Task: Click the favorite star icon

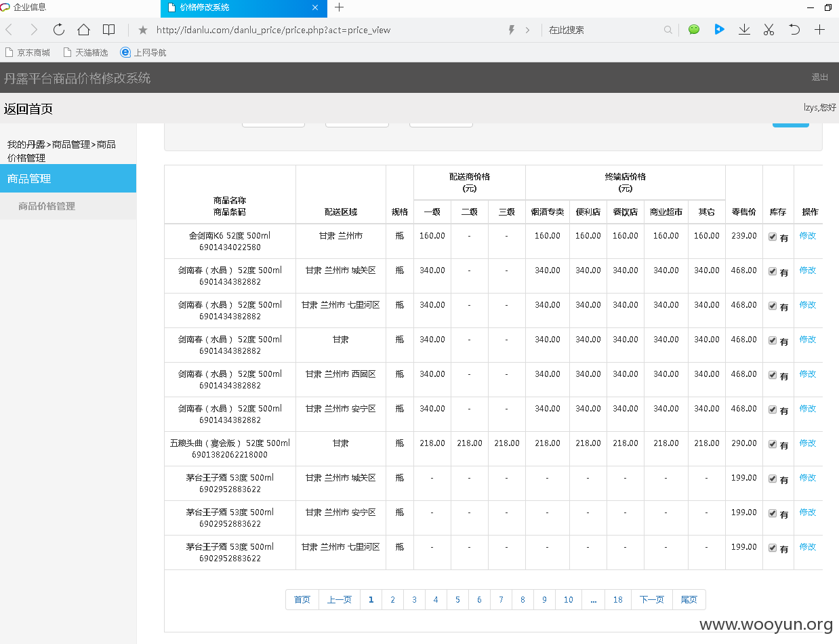Action: [143, 30]
